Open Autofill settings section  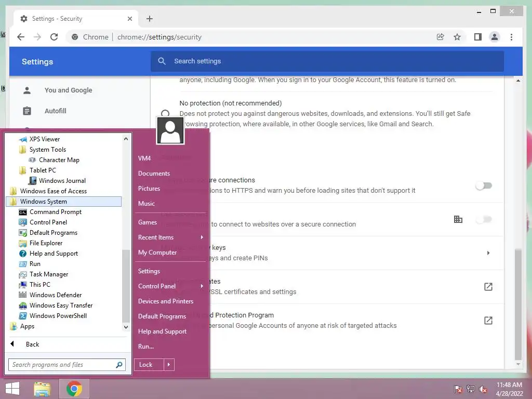(x=55, y=111)
